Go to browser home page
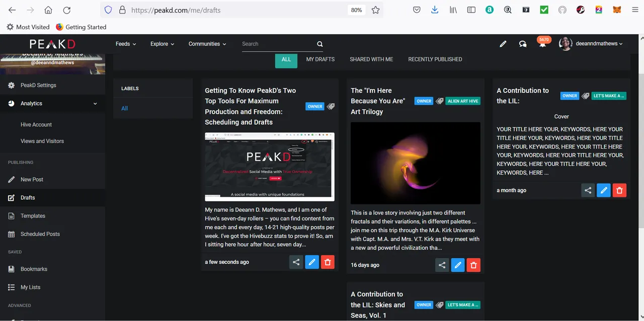This screenshot has width=644, height=321. point(48,10)
